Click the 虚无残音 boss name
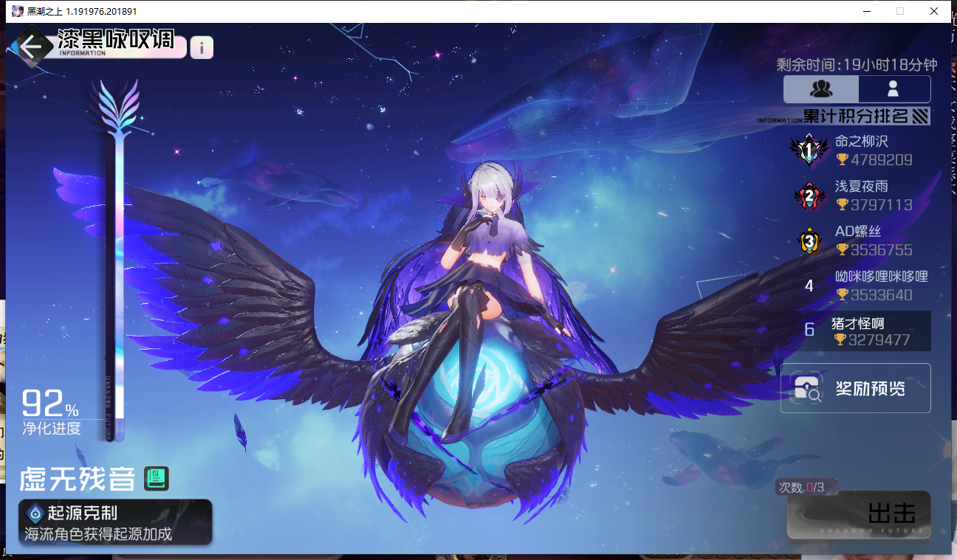Viewport: 957px width, 560px height. pyautogui.click(x=78, y=480)
